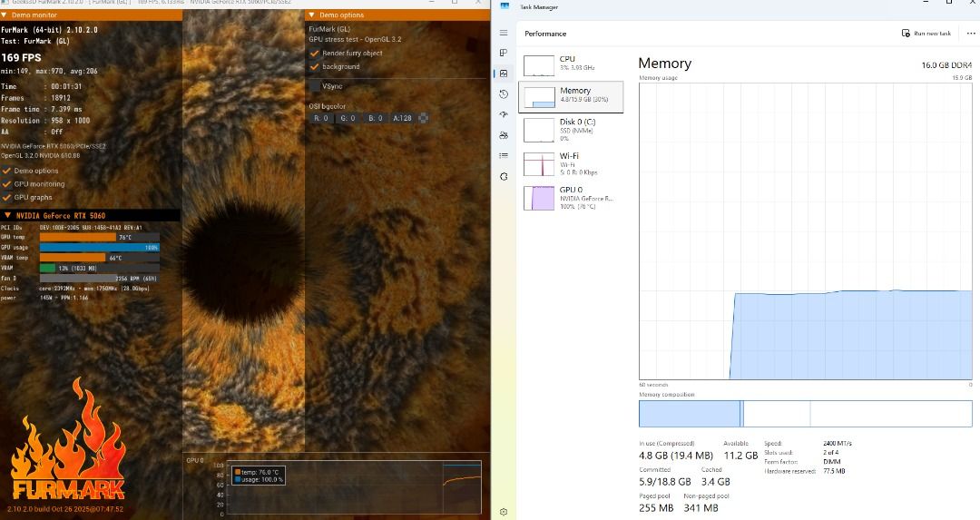The image size is (980, 520).
Task: Select CPU in the Performance list
Action: [571, 64]
